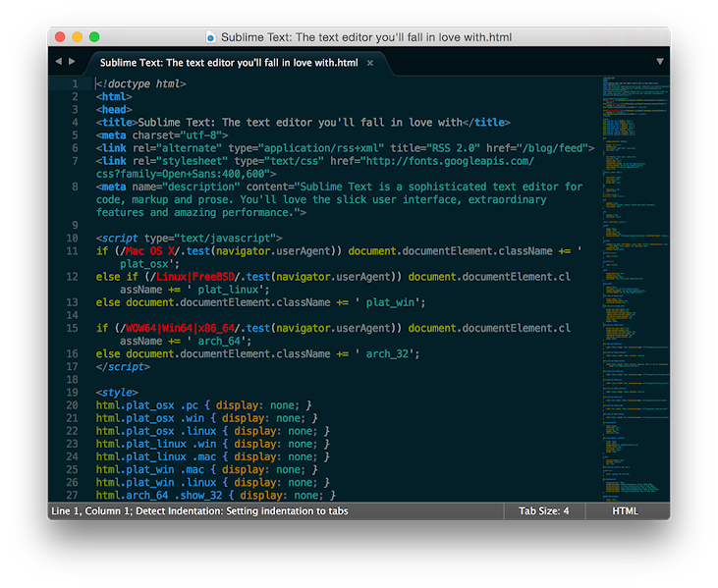Click the HTML file icon in title bar

[x=210, y=37]
